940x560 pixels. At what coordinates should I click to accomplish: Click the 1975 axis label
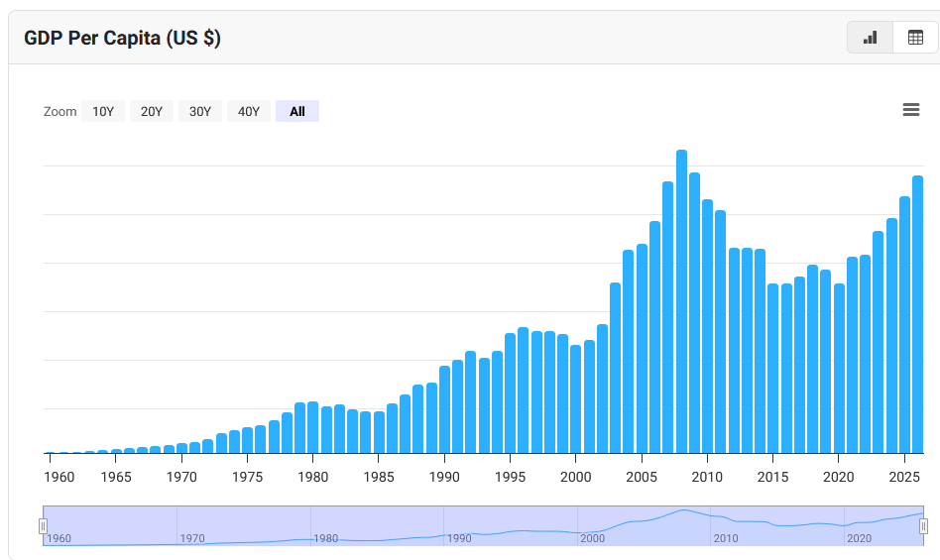pos(247,477)
